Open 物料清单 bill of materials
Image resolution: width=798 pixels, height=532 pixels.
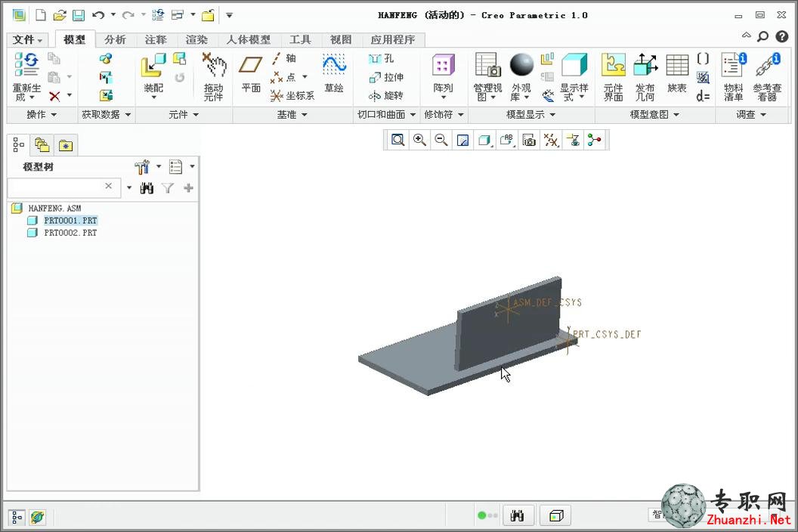click(x=733, y=77)
